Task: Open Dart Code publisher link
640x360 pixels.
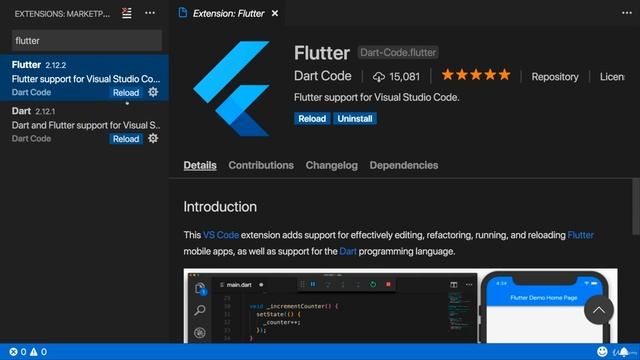Action: 322,76
